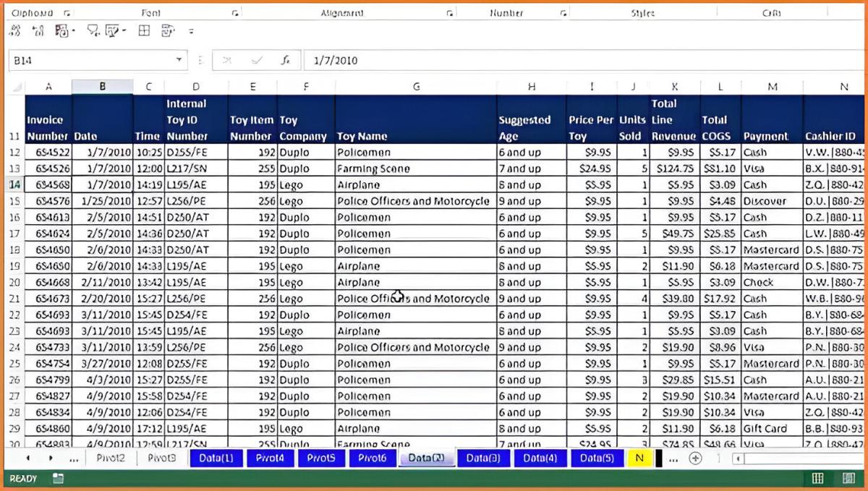This screenshot has height=491, width=868.
Task: Open the Name Box dropdown arrow
Action: click(179, 61)
